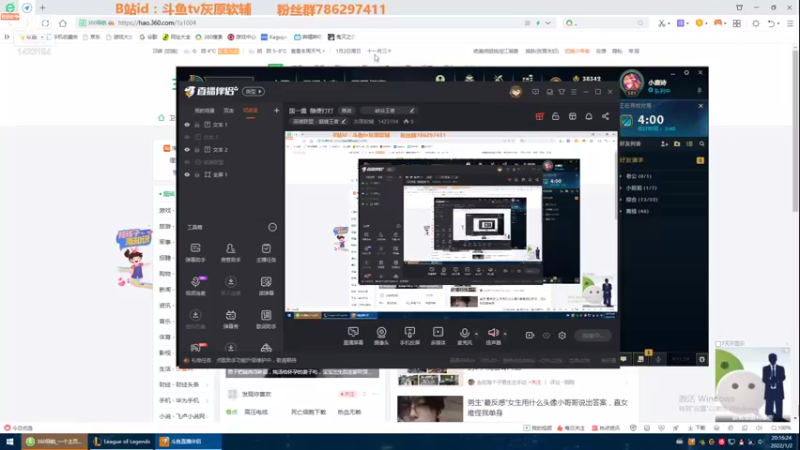The height and width of the screenshot is (450, 800).
Task: Click the share icon in preview toolbar
Action: click(605, 116)
